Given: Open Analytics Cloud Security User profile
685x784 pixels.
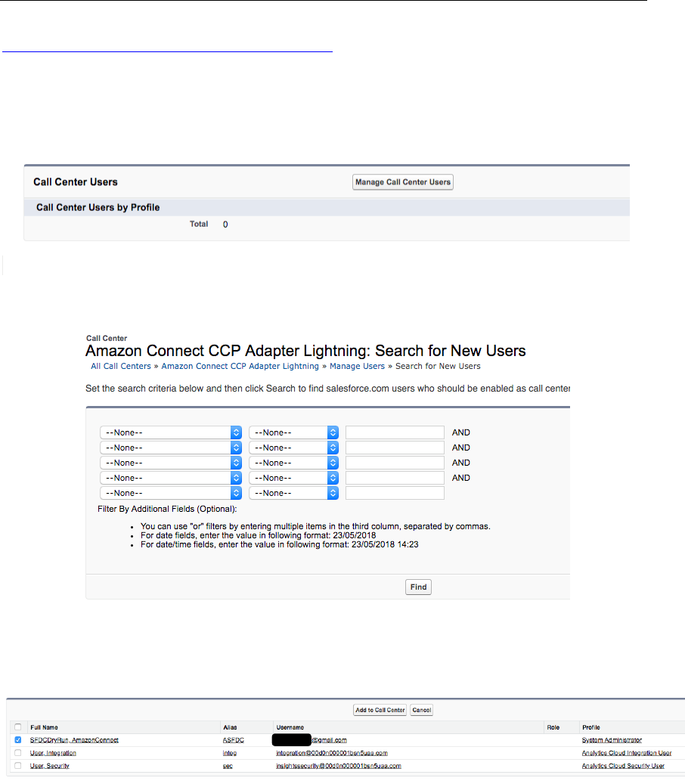Looking at the screenshot, I should point(623,766).
